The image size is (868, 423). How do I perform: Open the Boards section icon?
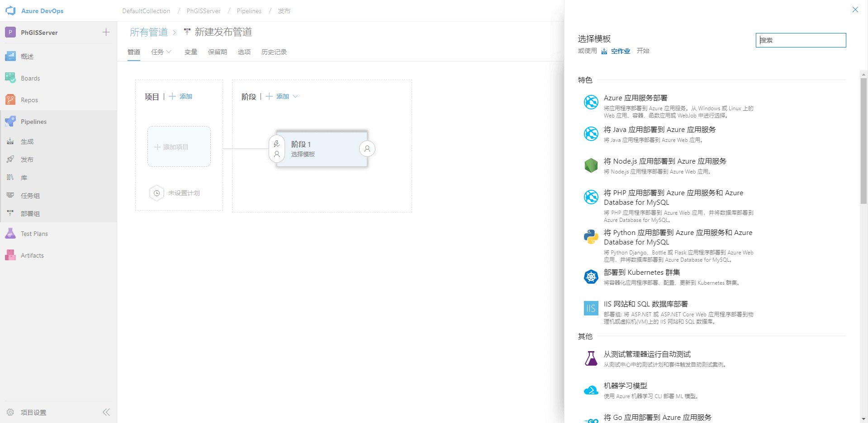tap(10, 78)
